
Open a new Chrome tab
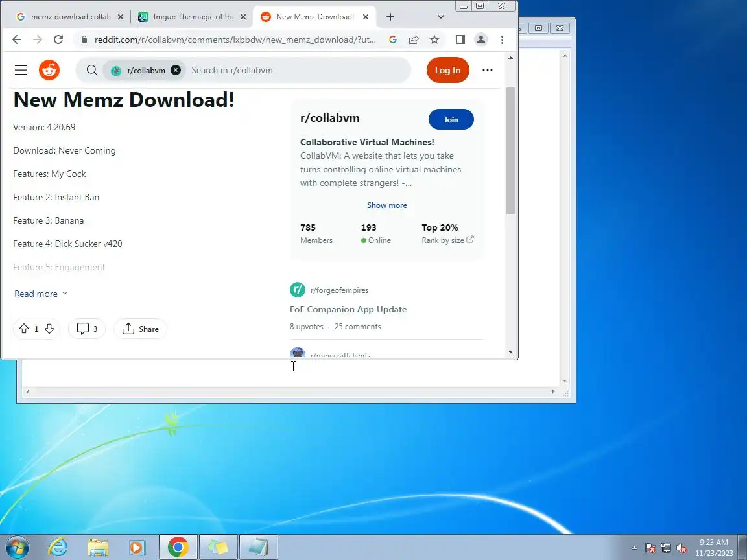pos(390,17)
